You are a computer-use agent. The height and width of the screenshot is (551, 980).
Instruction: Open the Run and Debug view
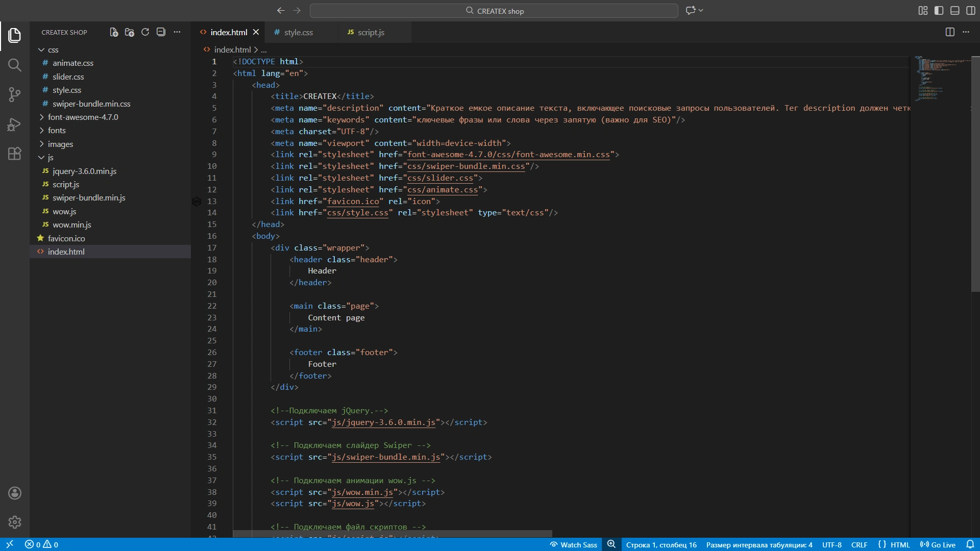tap(14, 124)
